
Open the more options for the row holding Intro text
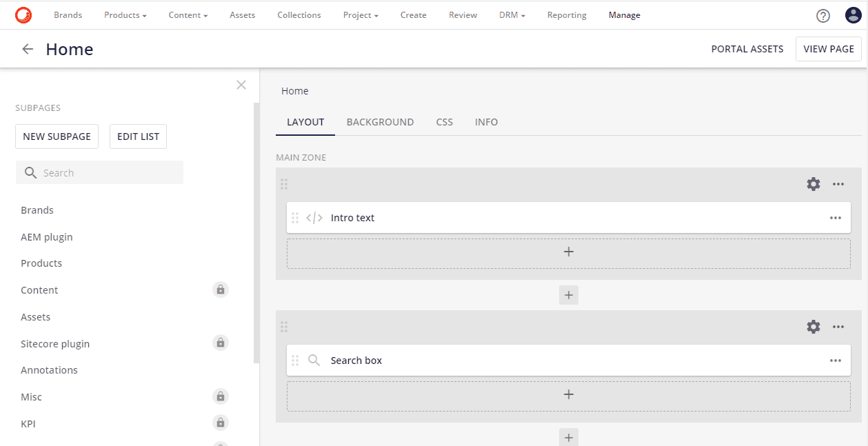click(838, 184)
